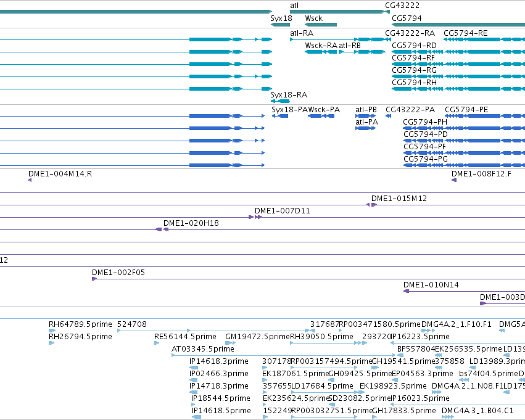The width and height of the screenshot is (525, 420).
Task: Select the CG5794 gene track bar
Action: (x=458, y=25)
